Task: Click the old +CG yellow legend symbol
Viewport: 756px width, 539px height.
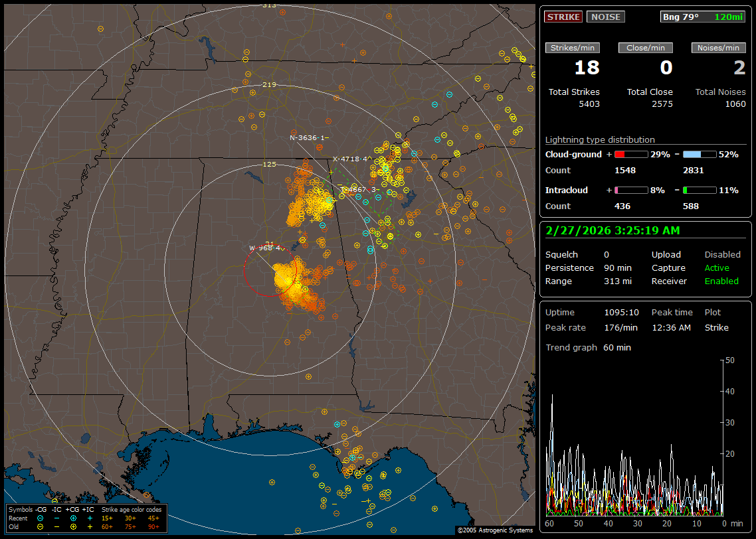Action: coord(72,526)
